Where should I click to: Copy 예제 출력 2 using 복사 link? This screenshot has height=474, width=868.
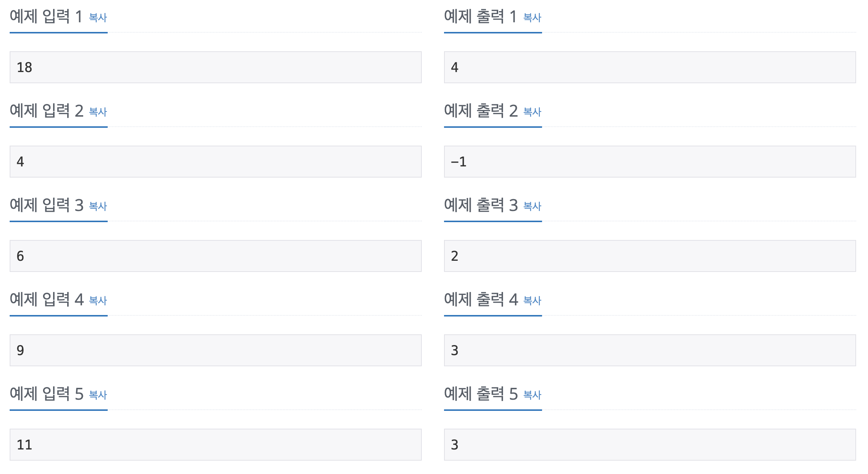(x=532, y=112)
